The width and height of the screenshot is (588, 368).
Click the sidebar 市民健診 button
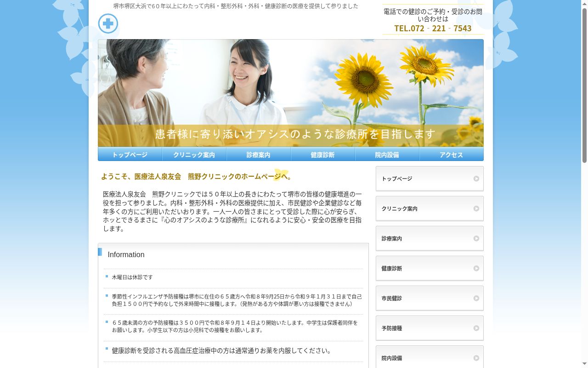point(430,298)
